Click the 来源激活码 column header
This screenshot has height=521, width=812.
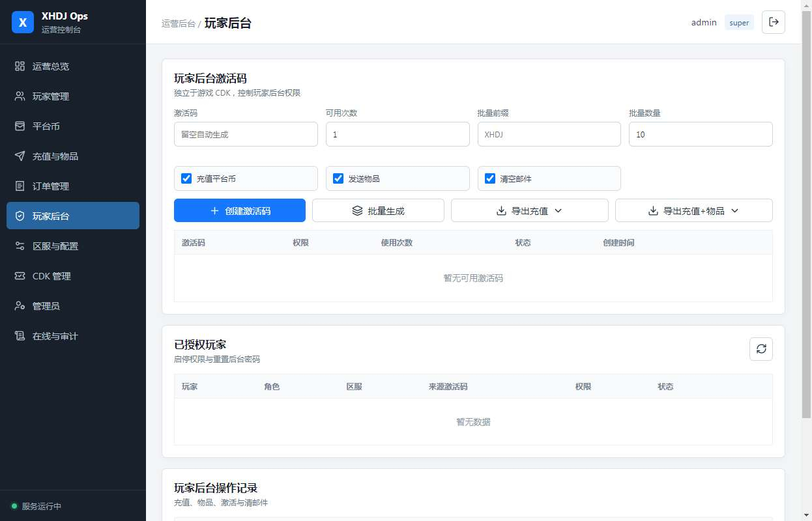(448, 387)
